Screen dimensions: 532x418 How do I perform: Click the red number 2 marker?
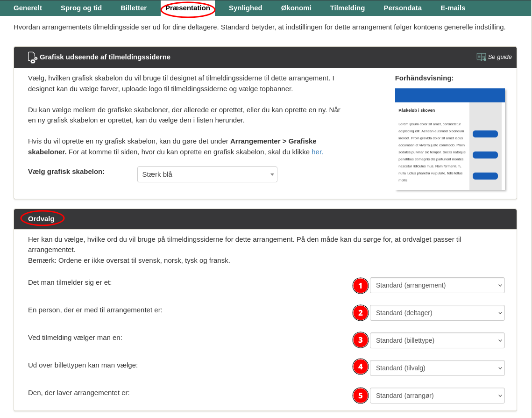[x=360, y=313]
